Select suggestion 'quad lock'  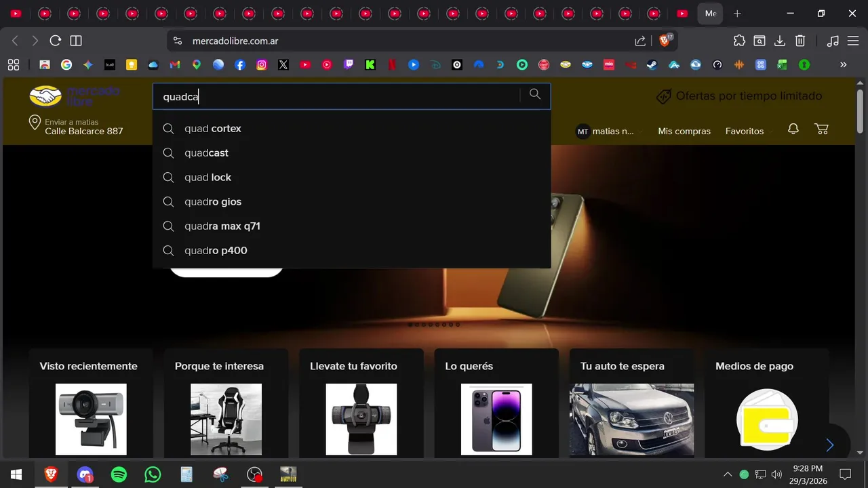[351, 178]
